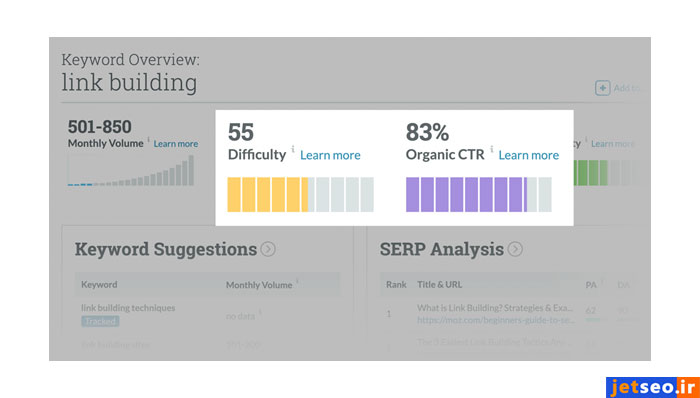Screen dimensions: 700x398
Task: Open What is Link Building result title
Action: 495,308
